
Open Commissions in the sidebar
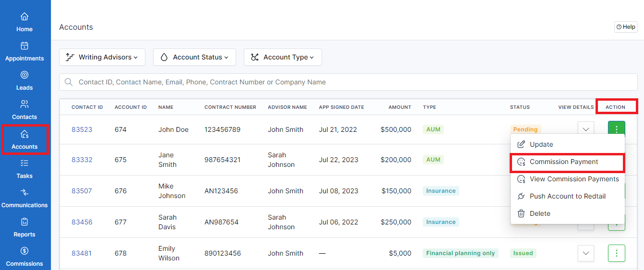pyautogui.click(x=24, y=257)
